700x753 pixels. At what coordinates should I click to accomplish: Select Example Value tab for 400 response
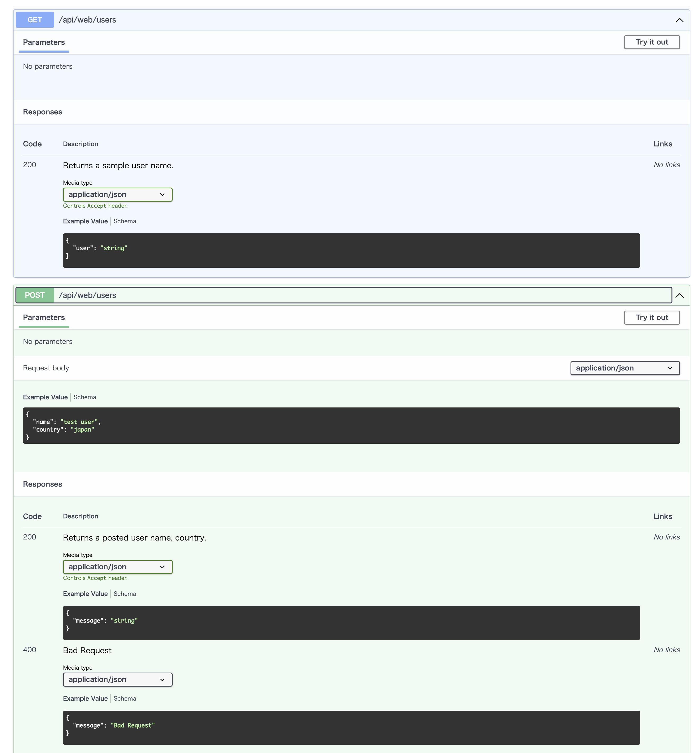point(85,698)
